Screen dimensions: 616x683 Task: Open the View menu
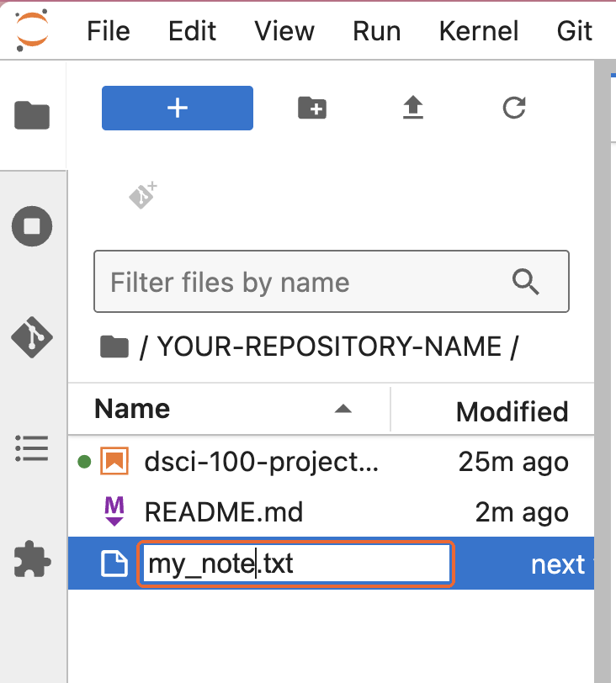(x=284, y=31)
